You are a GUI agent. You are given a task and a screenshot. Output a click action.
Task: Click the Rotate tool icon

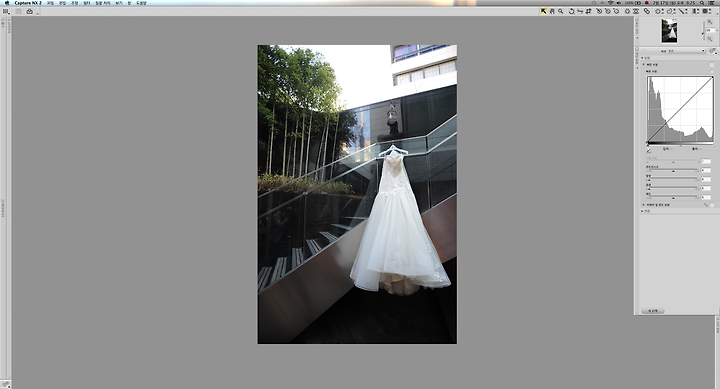click(x=572, y=11)
